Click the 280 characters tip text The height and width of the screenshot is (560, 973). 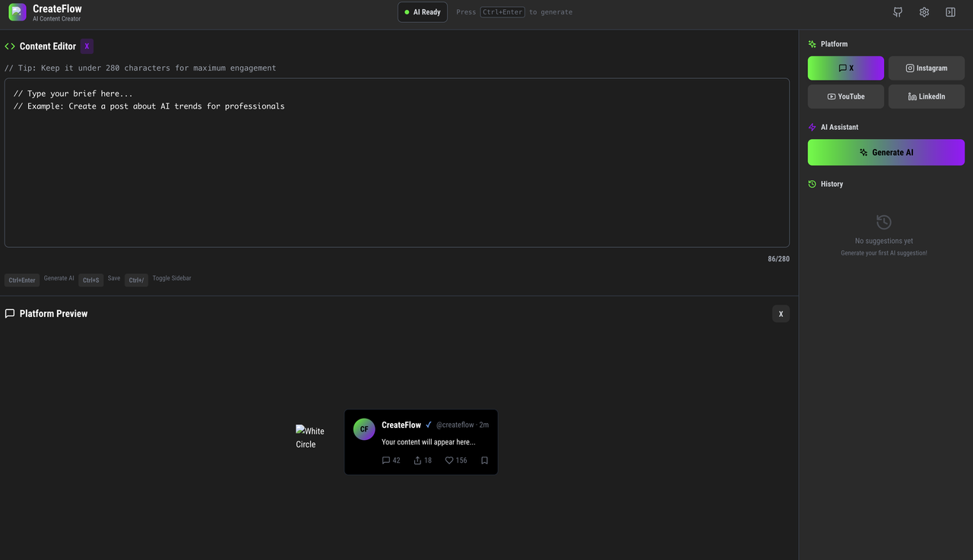(x=141, y=68)
